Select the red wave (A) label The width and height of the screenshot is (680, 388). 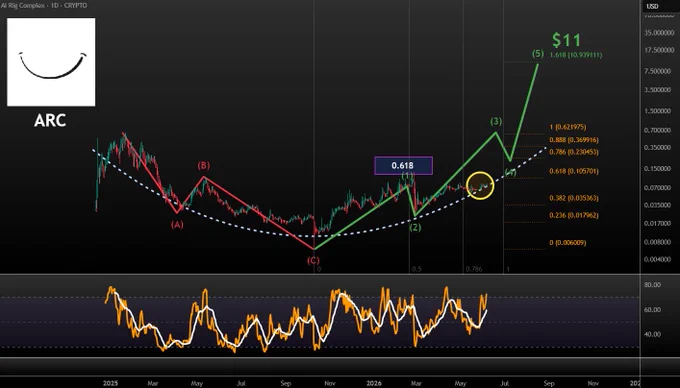pos(177,225)
